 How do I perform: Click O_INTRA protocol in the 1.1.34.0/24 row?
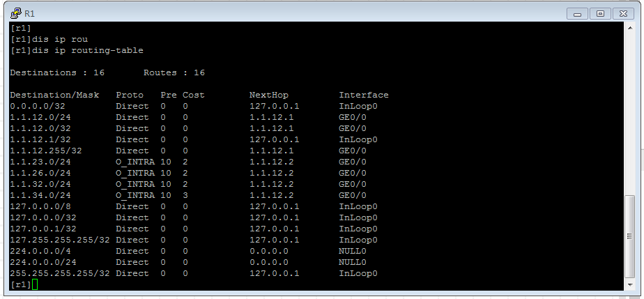click(x=135, y=195)
